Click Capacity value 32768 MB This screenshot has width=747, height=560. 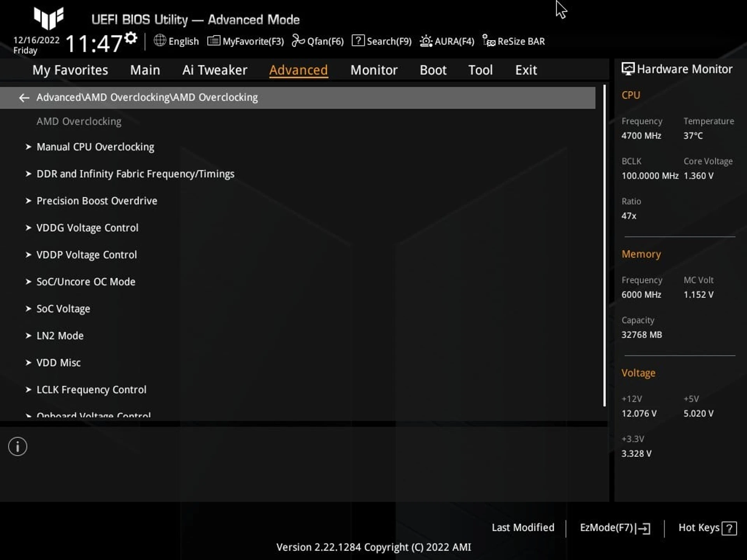[x=642, y=335]
